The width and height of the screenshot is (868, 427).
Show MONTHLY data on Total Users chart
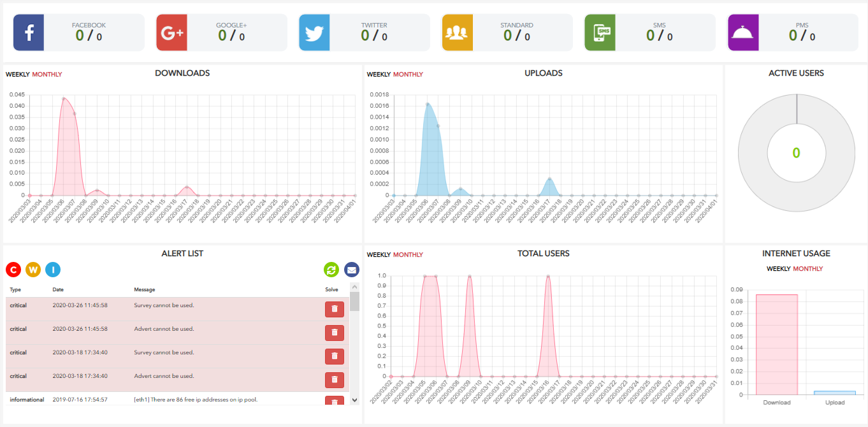(x=408, y=254)
